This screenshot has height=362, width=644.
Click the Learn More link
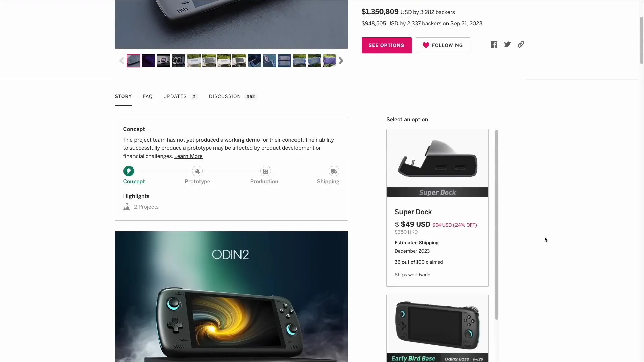click(189, 156)
